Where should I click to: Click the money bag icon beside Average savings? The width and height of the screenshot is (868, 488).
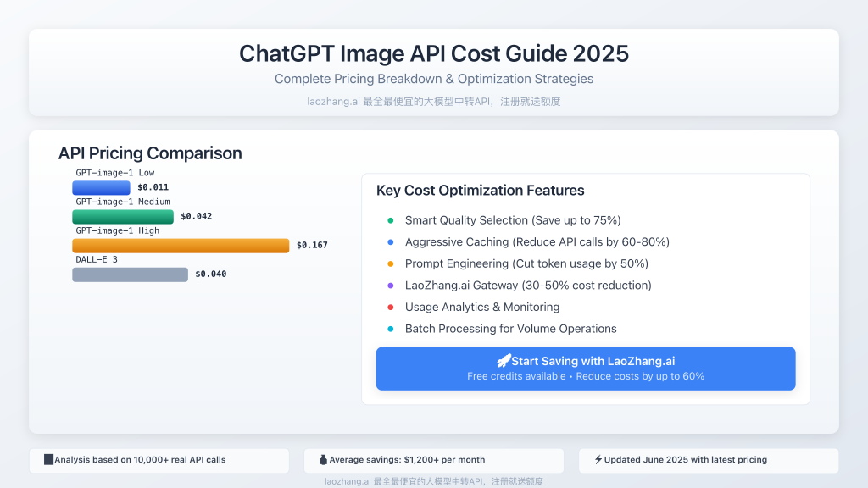click(323, 460)
